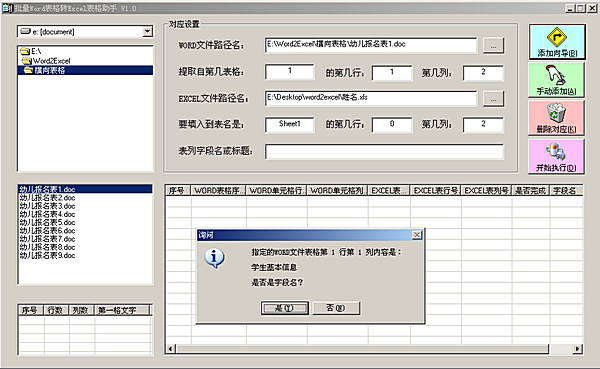Click the WORD column number field
Image resolution: width=600 pixels, height=369 pixels.
483,73
